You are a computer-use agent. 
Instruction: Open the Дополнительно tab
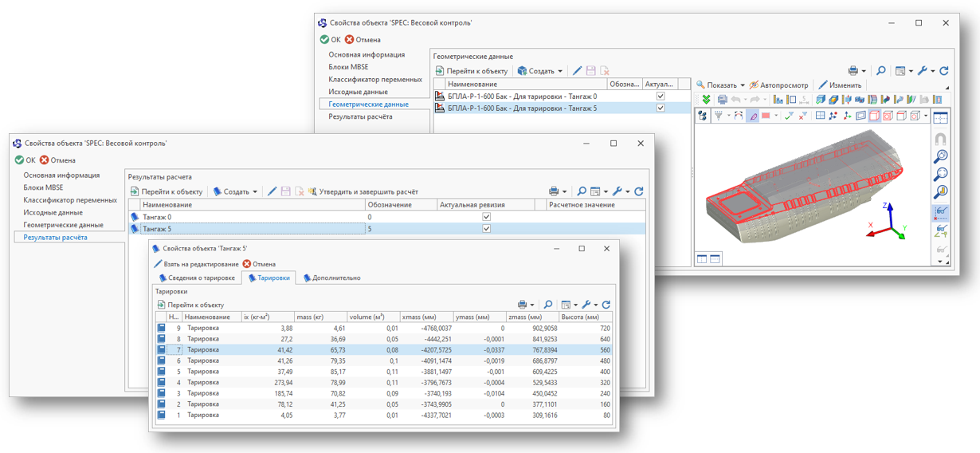[331, 278]
